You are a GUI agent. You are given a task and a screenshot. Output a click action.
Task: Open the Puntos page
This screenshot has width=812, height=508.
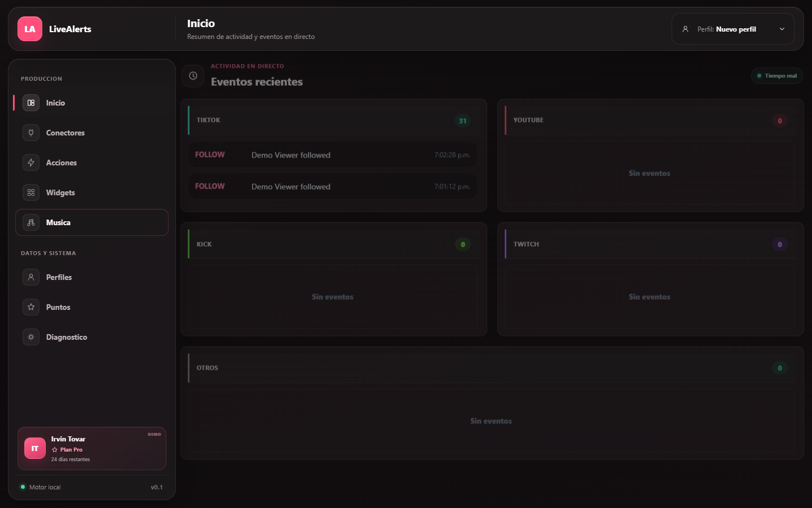point(92,307)
